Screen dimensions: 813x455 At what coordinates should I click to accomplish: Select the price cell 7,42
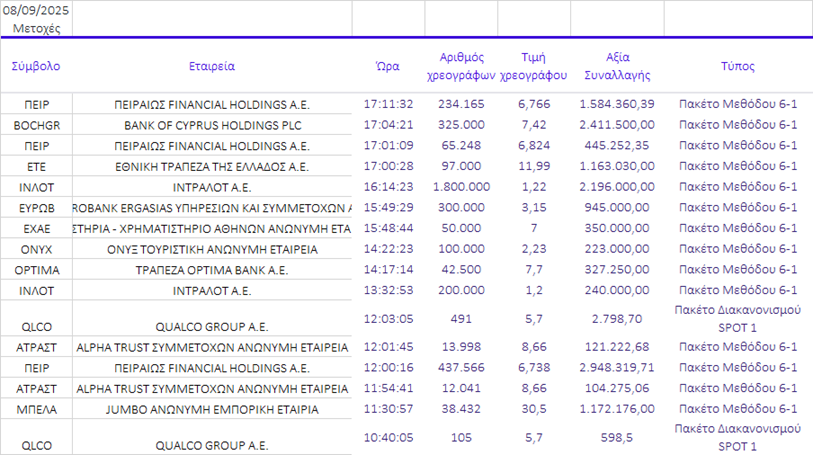click(x=534, y=125)
